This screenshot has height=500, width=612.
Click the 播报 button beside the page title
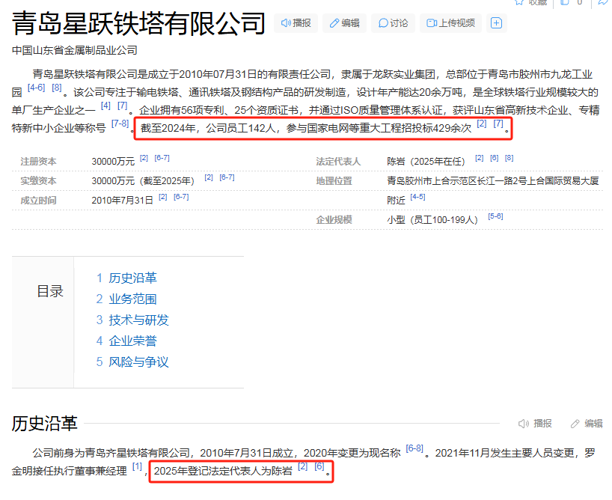coord(296,23)
